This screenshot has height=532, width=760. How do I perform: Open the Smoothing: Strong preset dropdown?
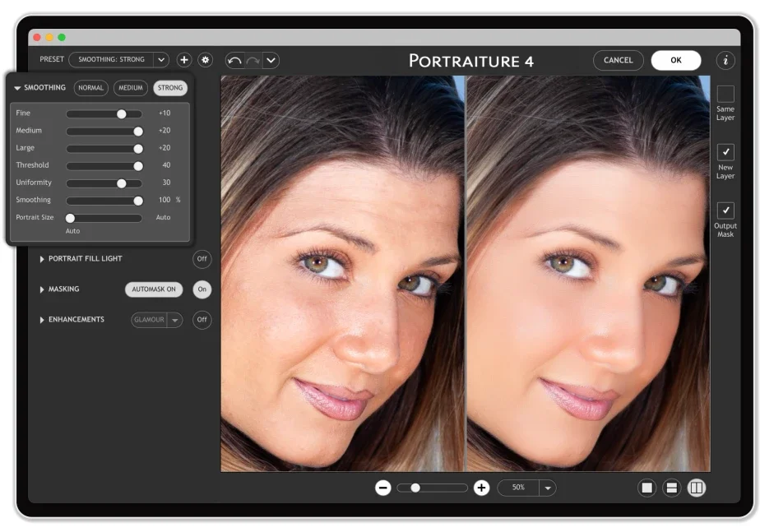(118, 59)
